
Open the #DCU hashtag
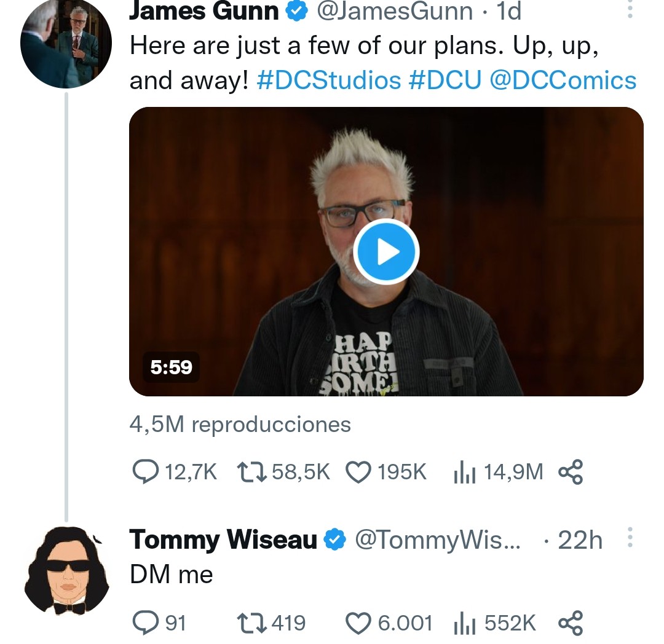(445, 80)
